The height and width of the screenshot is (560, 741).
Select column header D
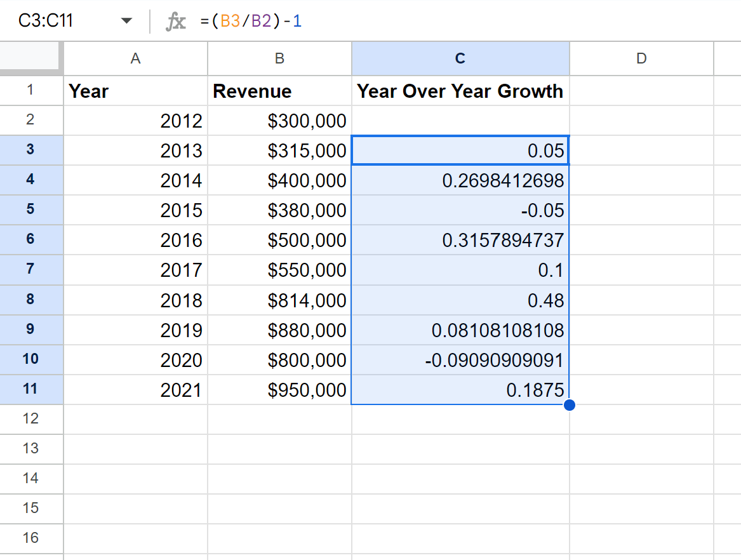[641, 58]
